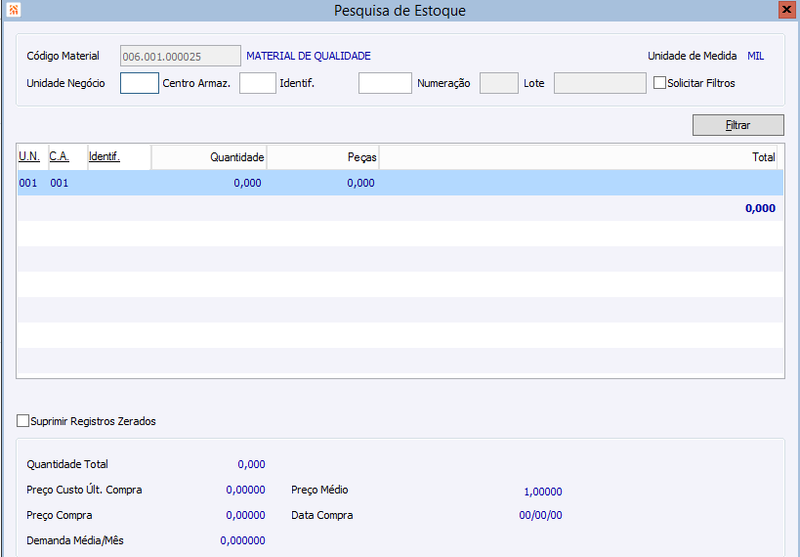Enable the Solicitar Filtros checkbox
This screenshot has height=557, width=800.
659,83
